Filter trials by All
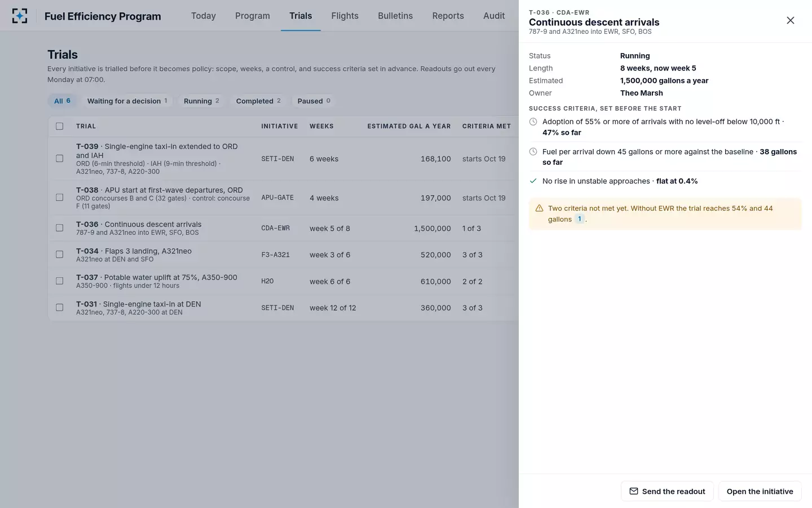This screenshot has height=508, width=812. (63, 101)
